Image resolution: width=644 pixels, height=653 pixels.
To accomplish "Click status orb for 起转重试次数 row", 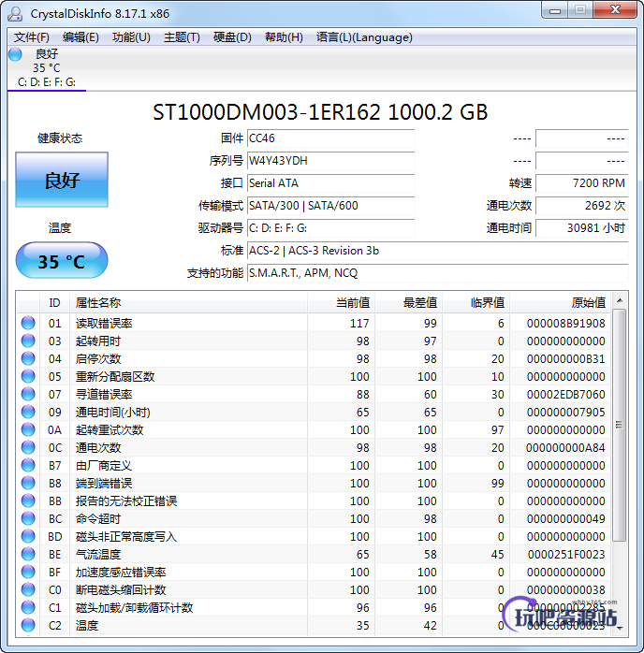I will click(28, 429).
